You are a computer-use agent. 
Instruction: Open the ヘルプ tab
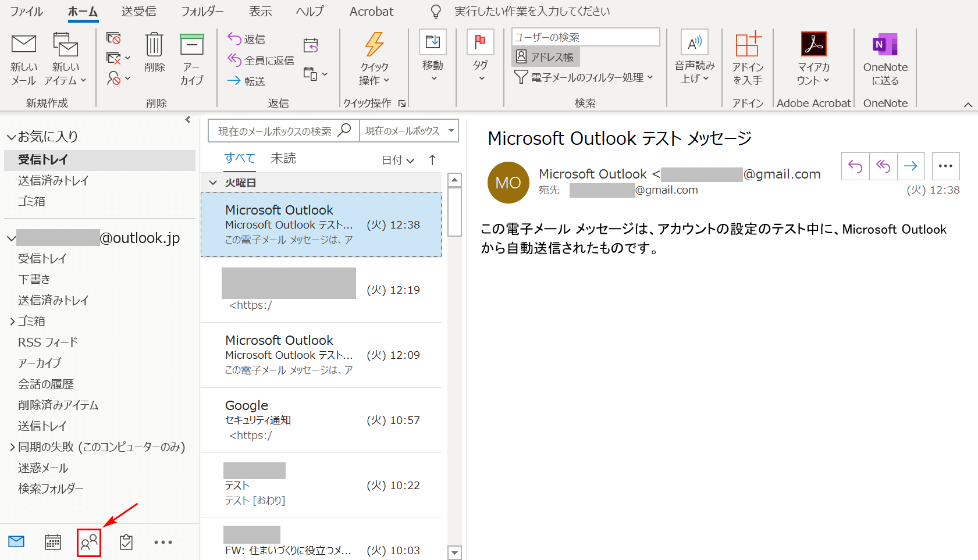pyautogui.click(x=310, y=12)
